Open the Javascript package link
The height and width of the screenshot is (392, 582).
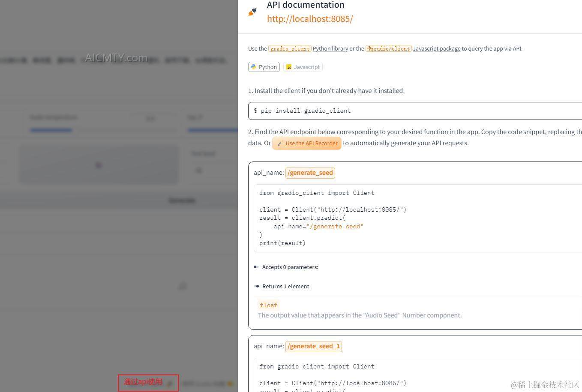pos(436,49)
